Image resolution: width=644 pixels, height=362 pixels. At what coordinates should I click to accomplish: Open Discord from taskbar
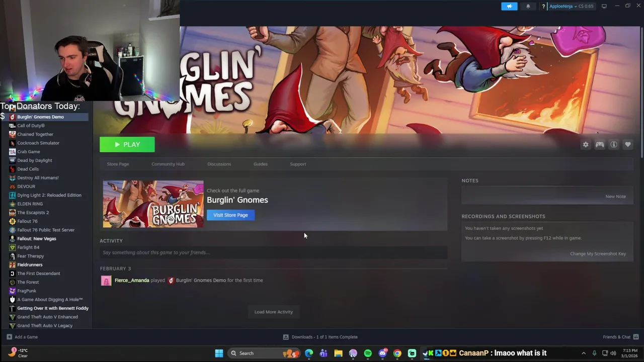click(x=383, y=353)
